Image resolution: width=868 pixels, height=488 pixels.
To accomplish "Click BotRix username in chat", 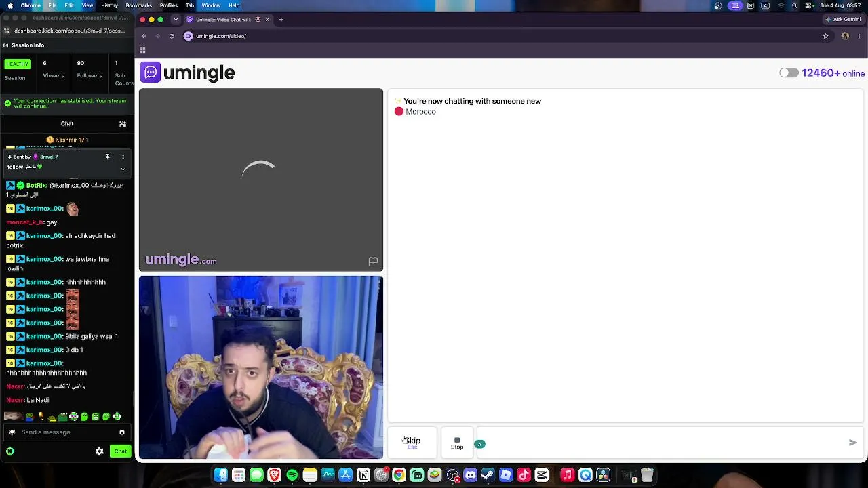I will click(x=37, y=186).
